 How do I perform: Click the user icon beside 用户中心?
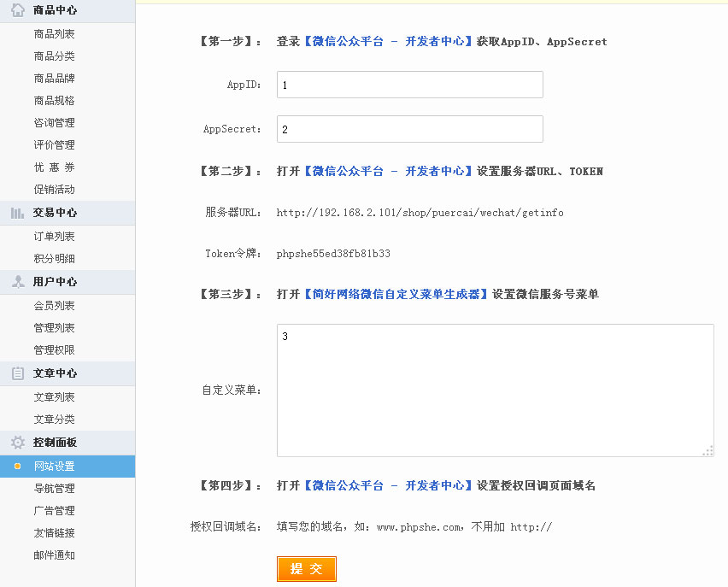pos(17,282)
